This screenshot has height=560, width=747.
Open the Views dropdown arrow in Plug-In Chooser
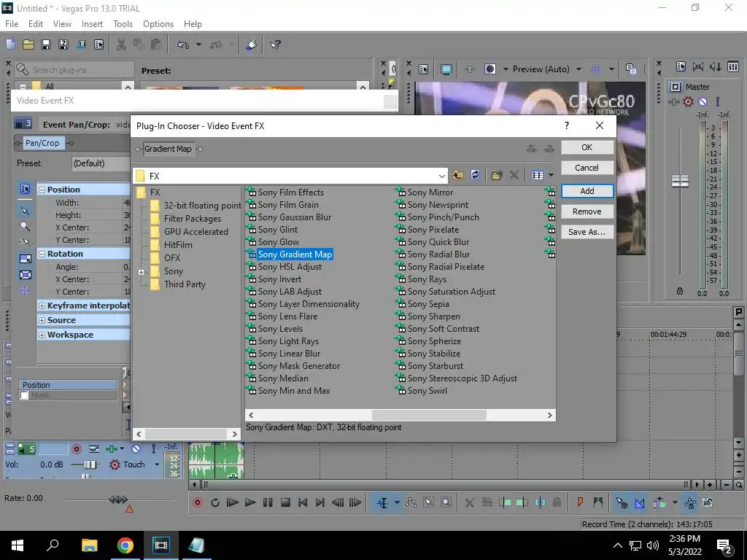551,175
